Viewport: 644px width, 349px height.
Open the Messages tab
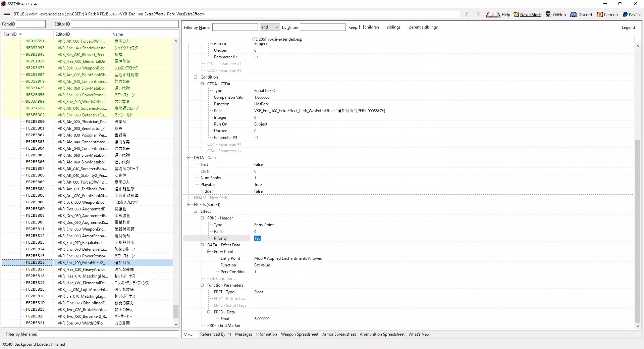244,334
